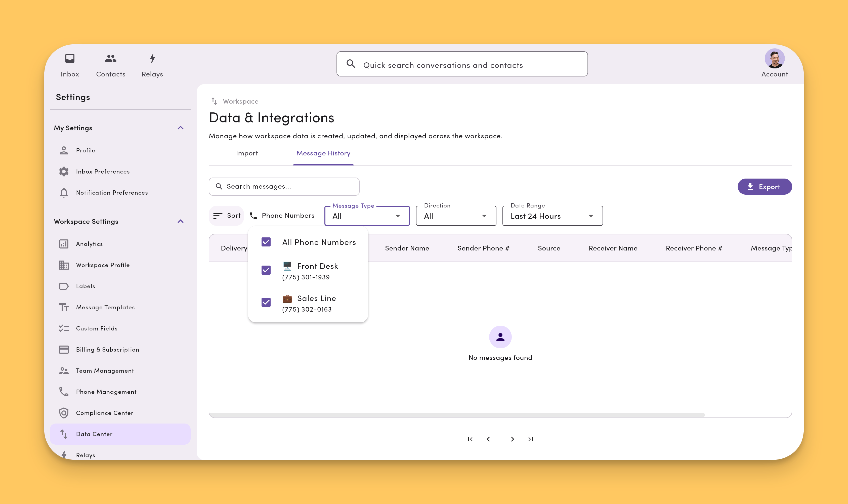Screen dimensions: 848x504
Task: Uncheck the Front Desk checkbox
Action: (266, 270)
